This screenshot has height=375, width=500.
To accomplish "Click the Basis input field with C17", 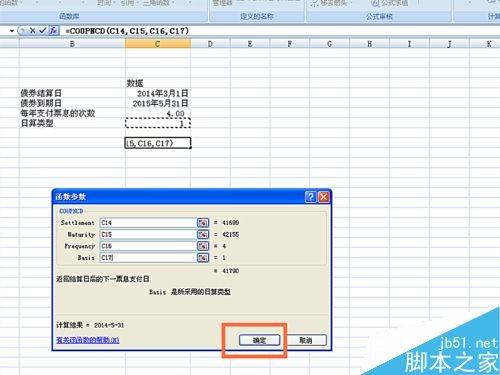I will 148,258.
